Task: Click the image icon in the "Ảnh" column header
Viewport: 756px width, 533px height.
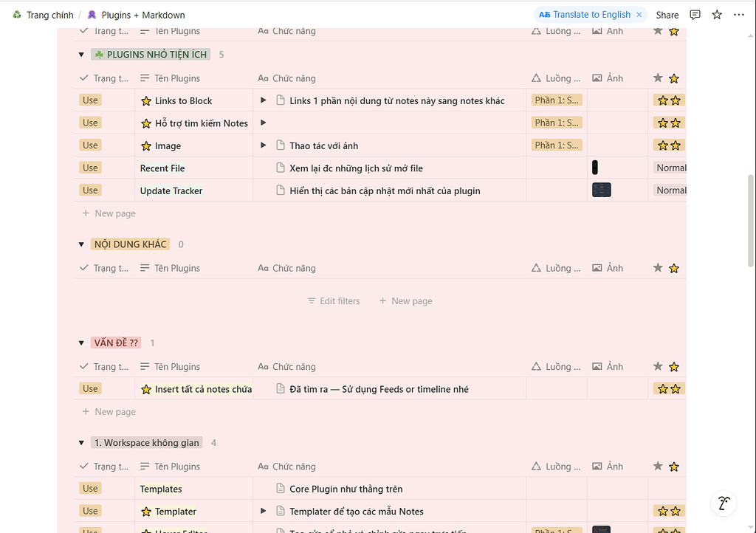Action: (x=598, y=78)
